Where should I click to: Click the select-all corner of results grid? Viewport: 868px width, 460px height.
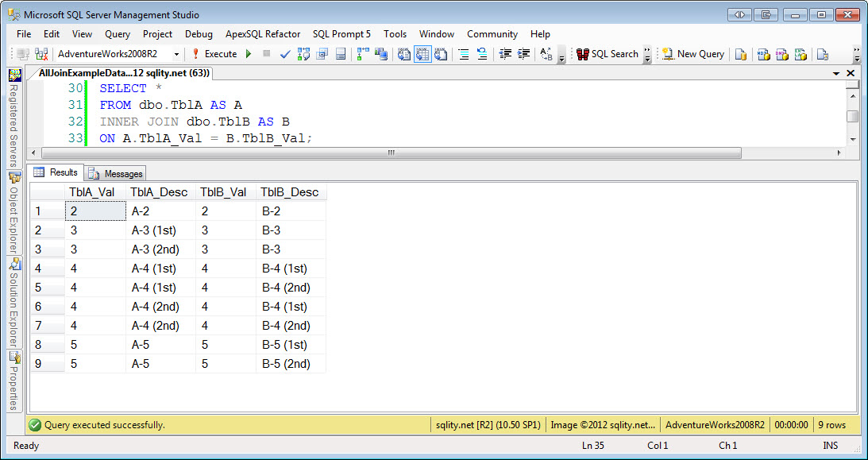tap(48, 192)
